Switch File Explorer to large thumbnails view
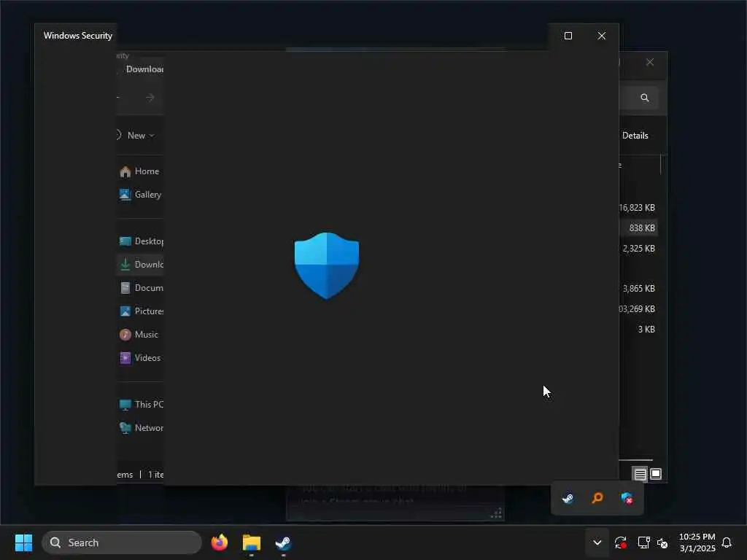The width and height of the screenshot is (747, 560). (x=656, y=474)
